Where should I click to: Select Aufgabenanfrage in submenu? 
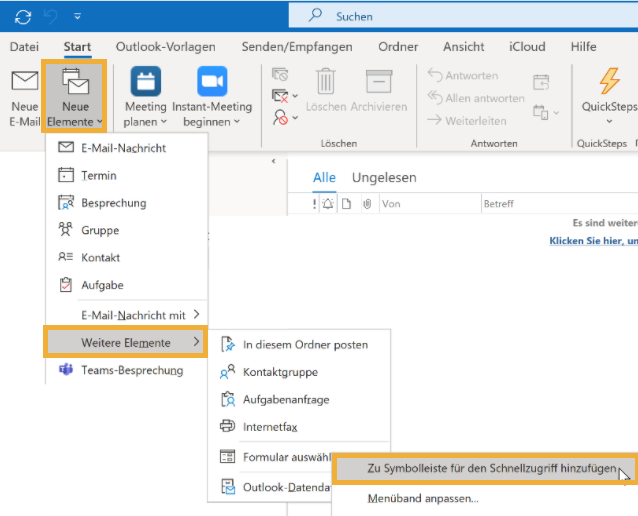pyautogui.click(x=299, y=400)
